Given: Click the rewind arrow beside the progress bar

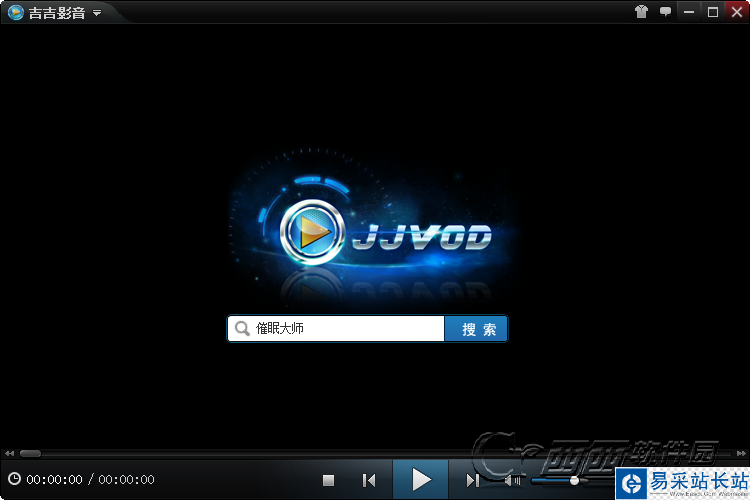Looking at the screenshot, I should coord(9,453).
